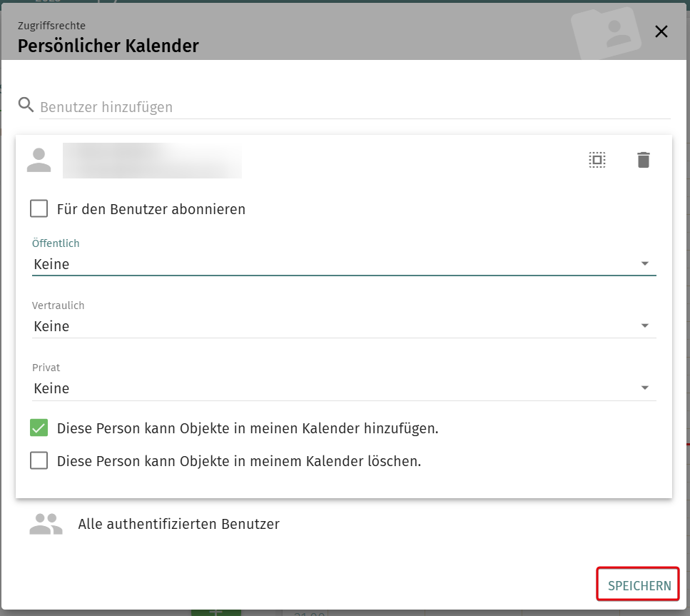The width and height of the screenshot is (690, 616).
Task: Enable "Für den Benutzer abonnieren"
Action: [x=38, y=208]
